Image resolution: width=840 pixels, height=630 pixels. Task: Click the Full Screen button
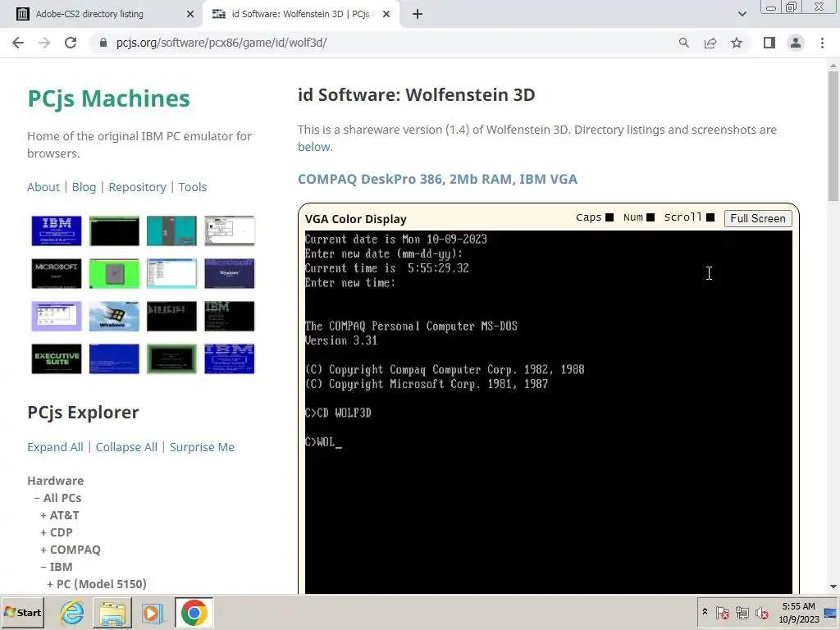(757, 218)
